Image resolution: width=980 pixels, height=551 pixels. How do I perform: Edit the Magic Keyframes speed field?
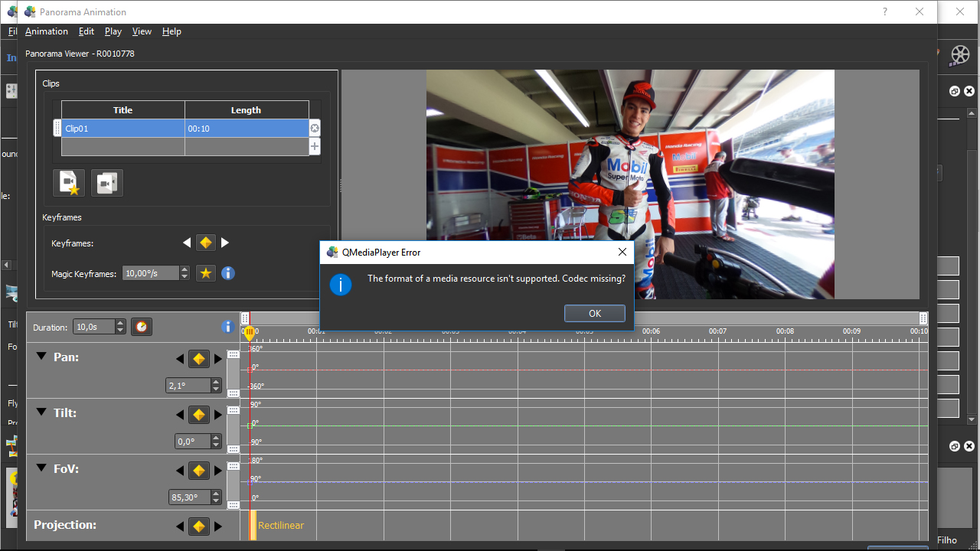(x=151, y=273)
